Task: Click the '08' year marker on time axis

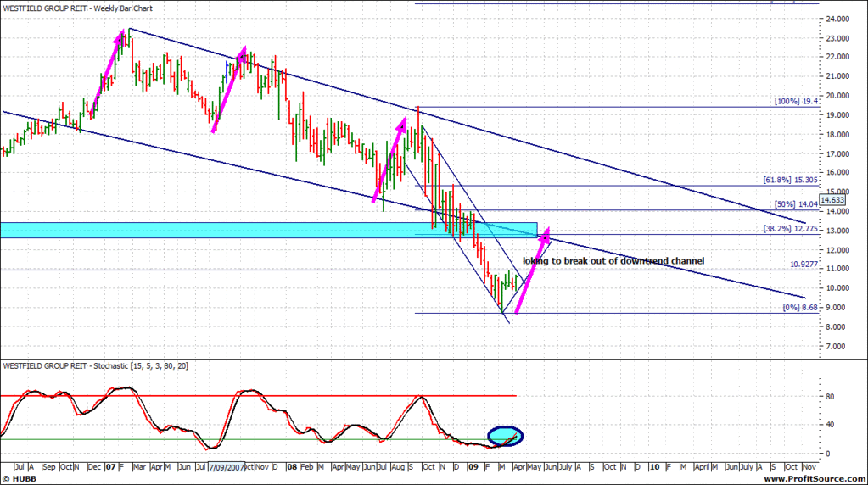Action: (x=292, y=467)
